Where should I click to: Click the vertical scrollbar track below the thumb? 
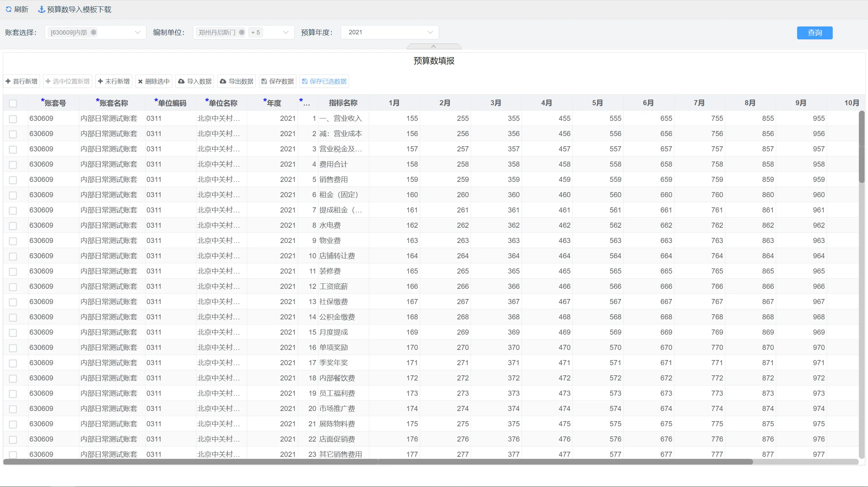coord(862,321)
